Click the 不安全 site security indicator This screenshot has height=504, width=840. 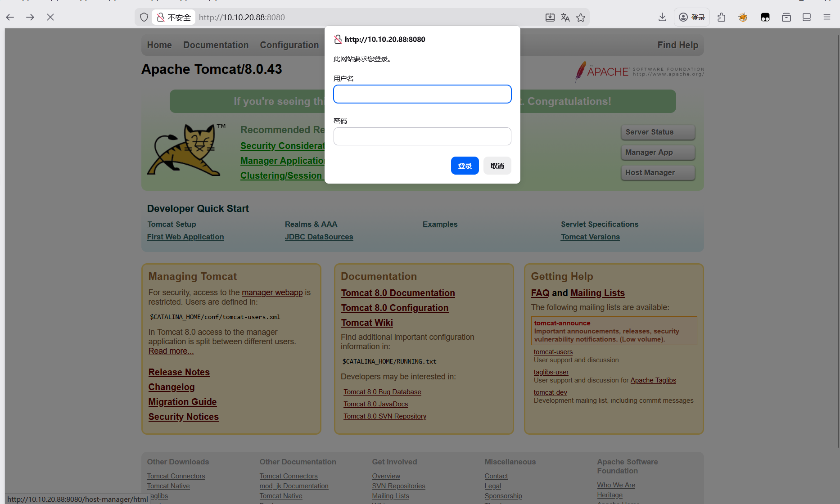pyautogui.click(x=174, y=17)
